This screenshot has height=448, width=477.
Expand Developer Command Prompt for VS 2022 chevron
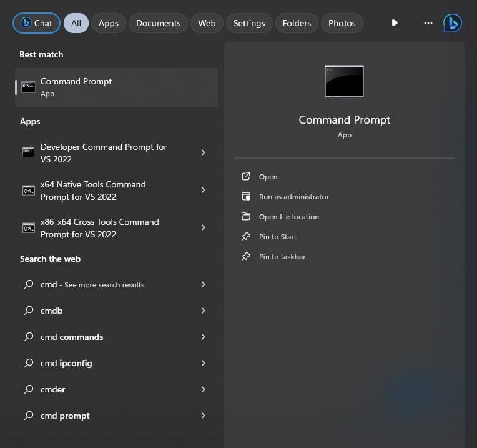coord(203,152)
